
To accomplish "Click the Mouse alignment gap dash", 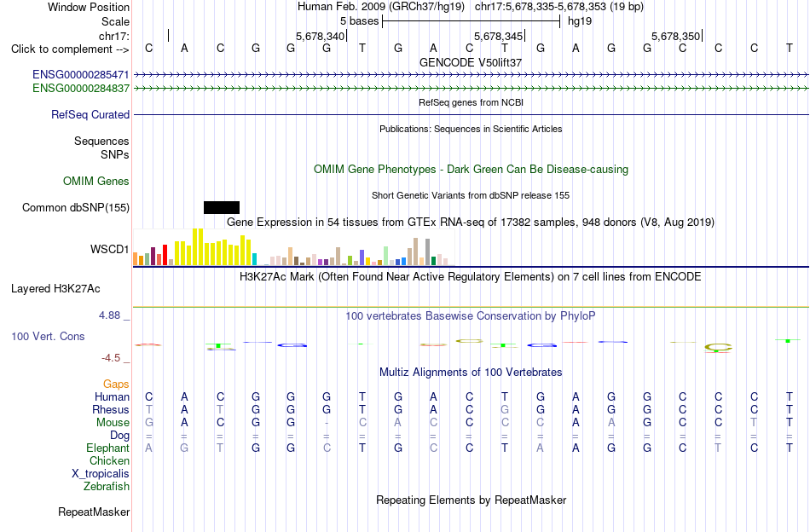I will (x=327, y=423).
